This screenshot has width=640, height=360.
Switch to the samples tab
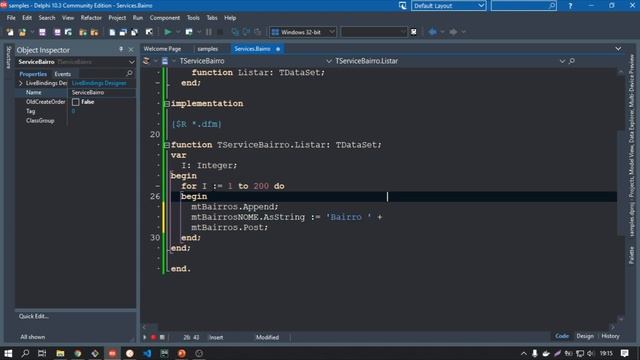[208, 49]
